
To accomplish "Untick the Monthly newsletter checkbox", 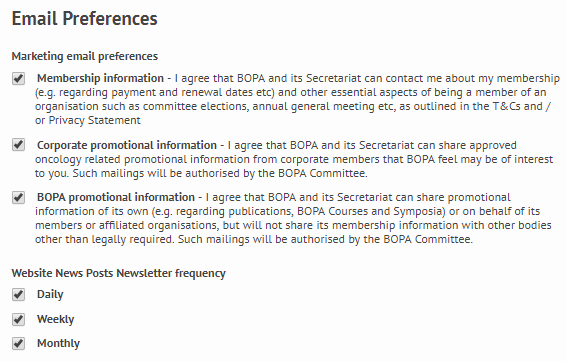I will 18,343.
